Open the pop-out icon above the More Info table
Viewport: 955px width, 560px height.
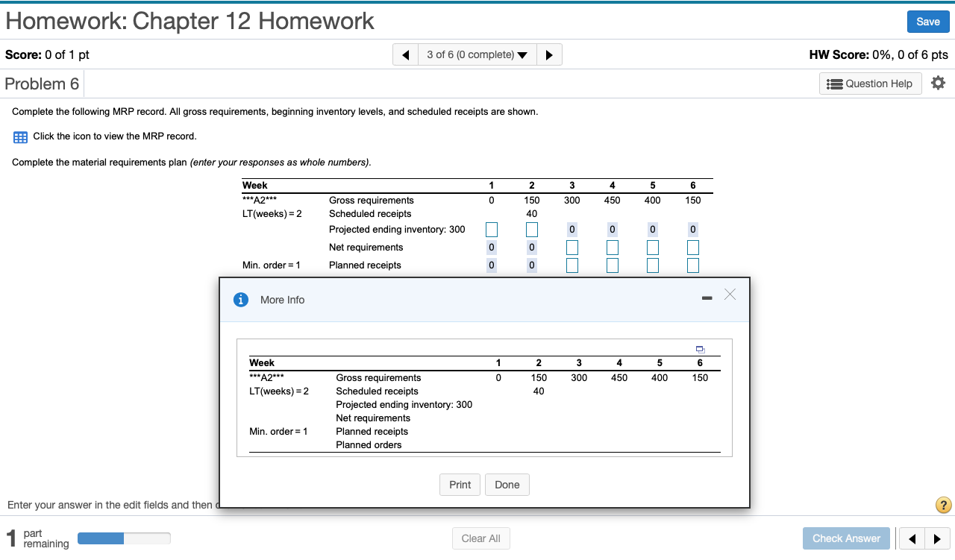click(x=700, y=349)
